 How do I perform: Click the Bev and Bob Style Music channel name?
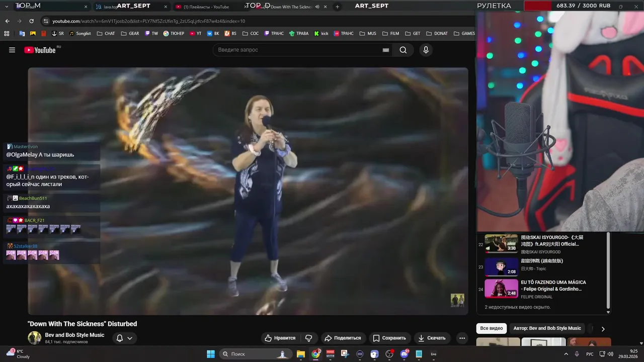74,335
